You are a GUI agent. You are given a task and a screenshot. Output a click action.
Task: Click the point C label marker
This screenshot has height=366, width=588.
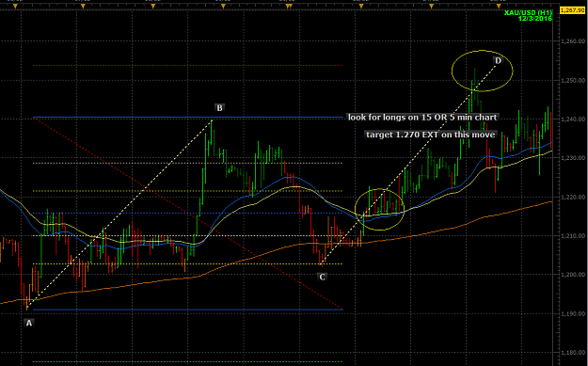pyautogui.click(x=322, y=278)
